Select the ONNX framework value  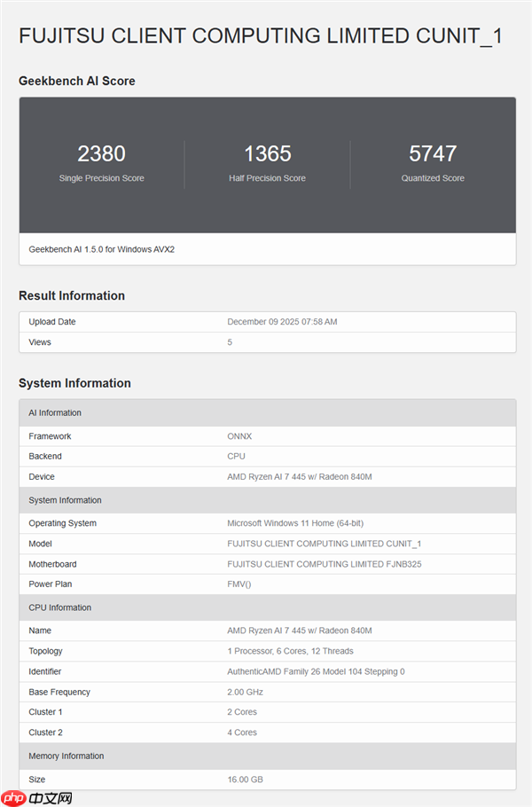239,436
